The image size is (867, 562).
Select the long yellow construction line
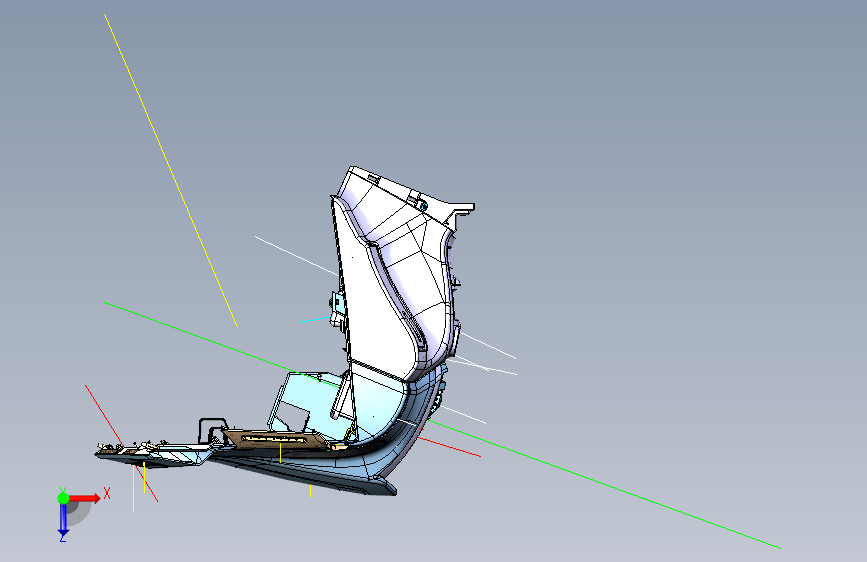click(x=171, y=170)
